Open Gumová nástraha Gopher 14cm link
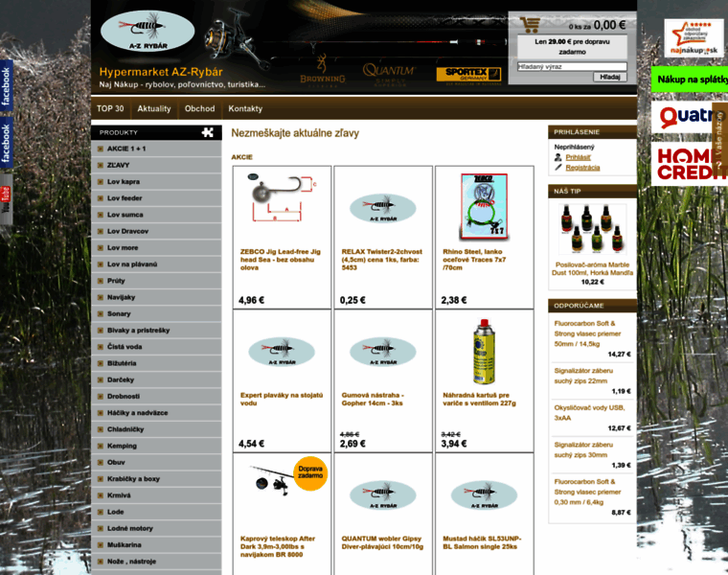The width and height of the screenshot is (728, 575). click(373, 399)
